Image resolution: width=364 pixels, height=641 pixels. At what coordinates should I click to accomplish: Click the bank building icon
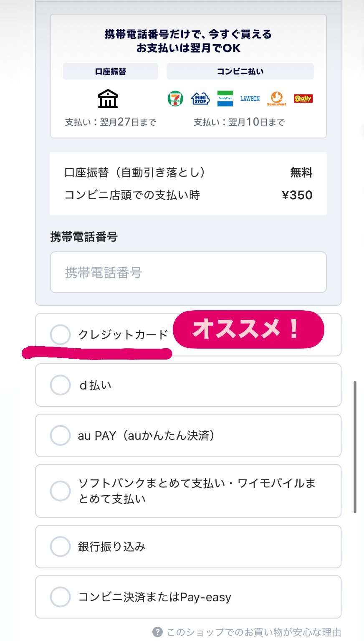pos(108,99)
